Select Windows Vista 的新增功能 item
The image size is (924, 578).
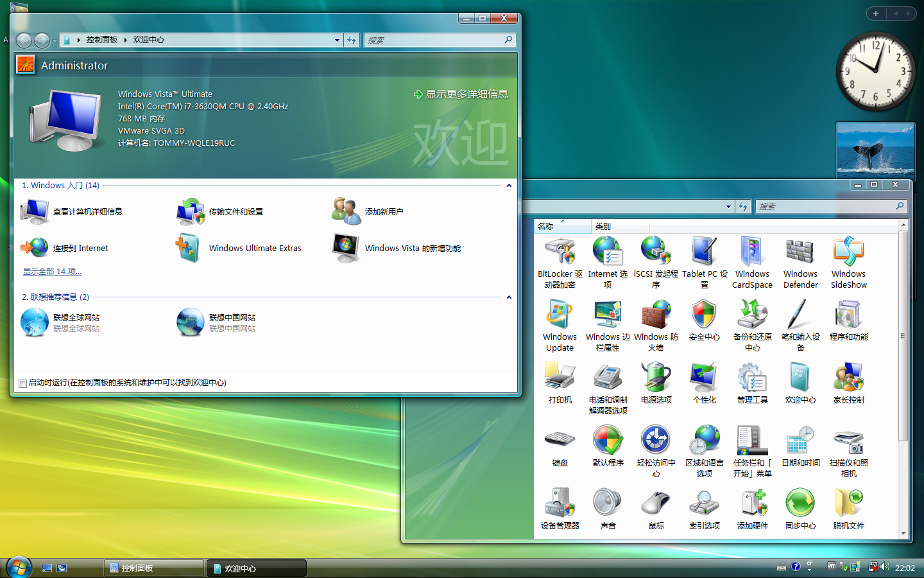397,248
